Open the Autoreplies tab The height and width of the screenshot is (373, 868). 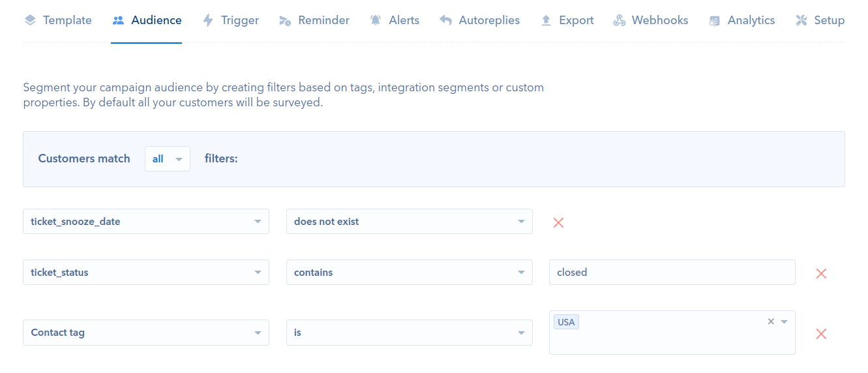click(x=479, y=20)
